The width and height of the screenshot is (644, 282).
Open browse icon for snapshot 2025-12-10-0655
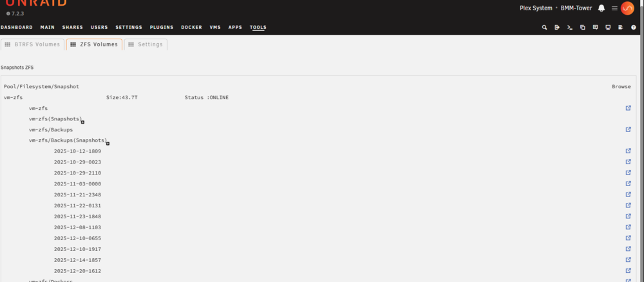click(628, 238)
